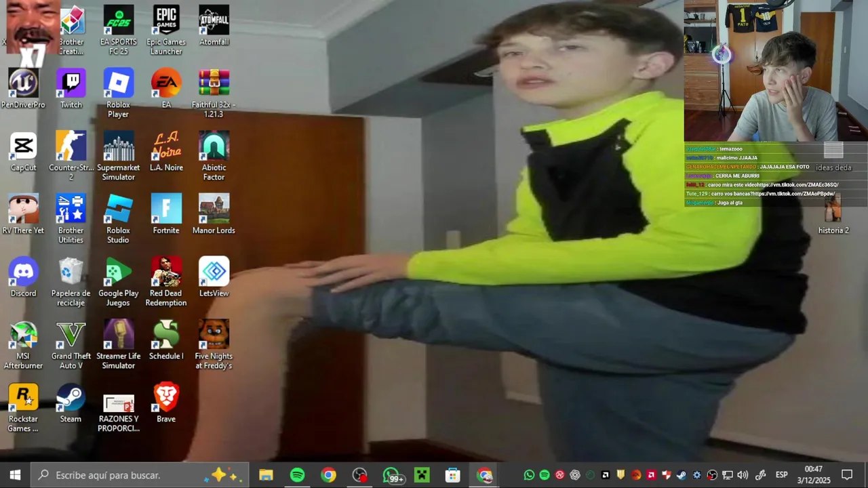Launch Atomfall desktop shortcut

click(x=214, y=26)
